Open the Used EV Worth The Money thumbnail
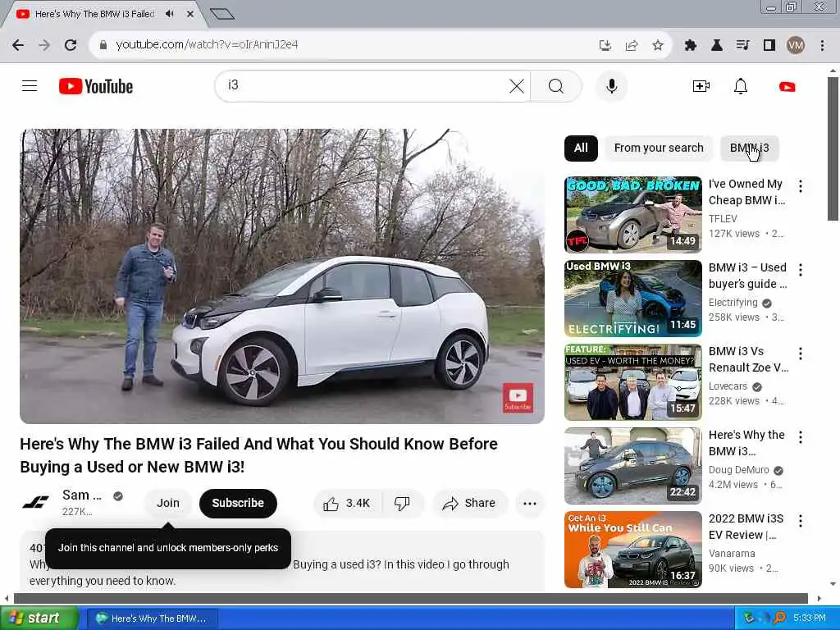The width and height of the screenshot is (840, 630). (632, 382)
